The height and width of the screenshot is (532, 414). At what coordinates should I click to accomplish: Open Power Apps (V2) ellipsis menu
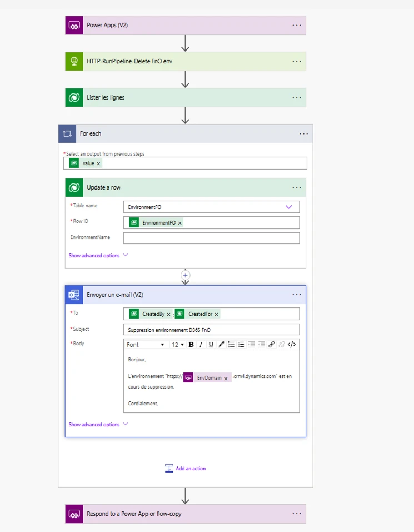click(x=297, y=25)
